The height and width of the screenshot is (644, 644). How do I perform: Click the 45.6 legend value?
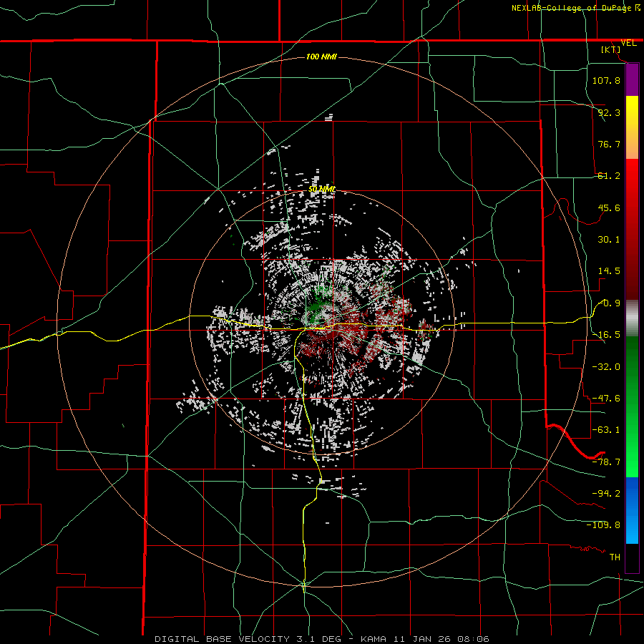pos(609,208)
